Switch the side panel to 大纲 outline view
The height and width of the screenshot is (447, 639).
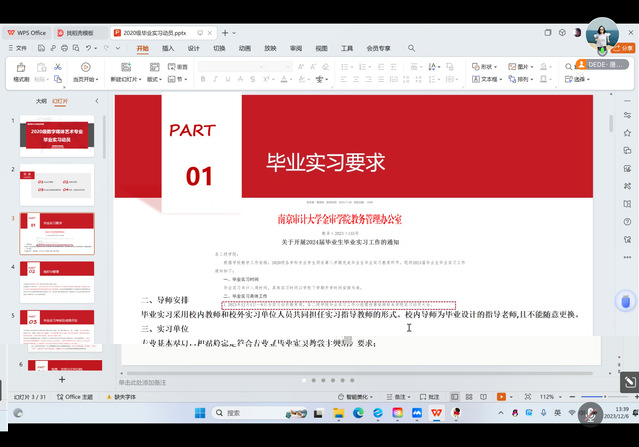pos(41,101)
